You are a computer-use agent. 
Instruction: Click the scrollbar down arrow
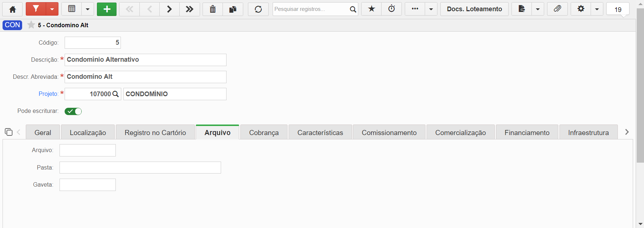(x=640, y=224)
